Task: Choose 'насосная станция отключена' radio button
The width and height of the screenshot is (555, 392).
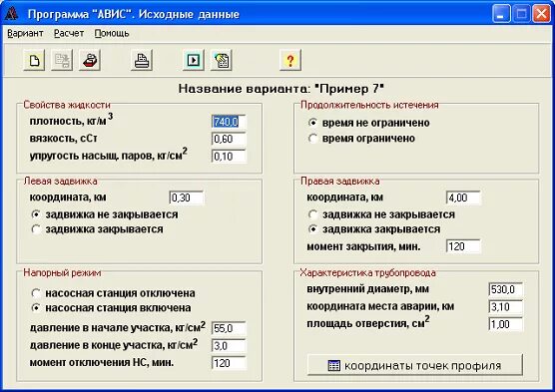Action: pos(113,293)
